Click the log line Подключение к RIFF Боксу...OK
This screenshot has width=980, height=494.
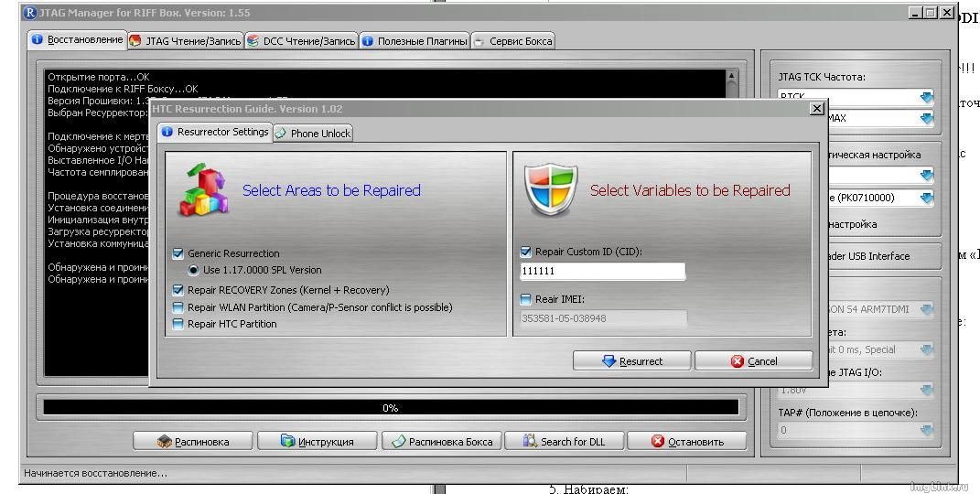(124, 89)
